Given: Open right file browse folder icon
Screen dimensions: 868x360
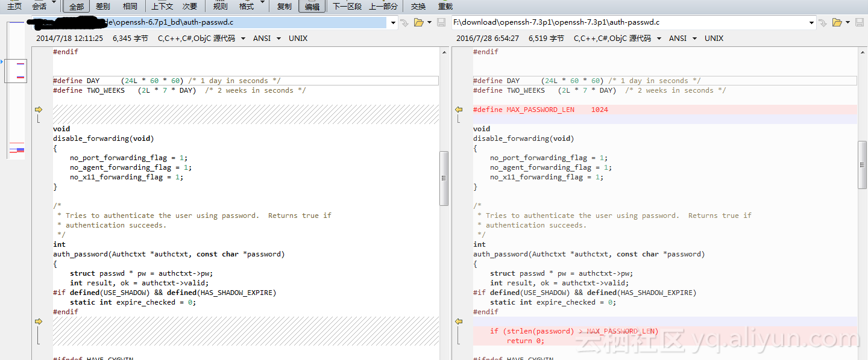Looking at the screenshot, I should point(837,23).
